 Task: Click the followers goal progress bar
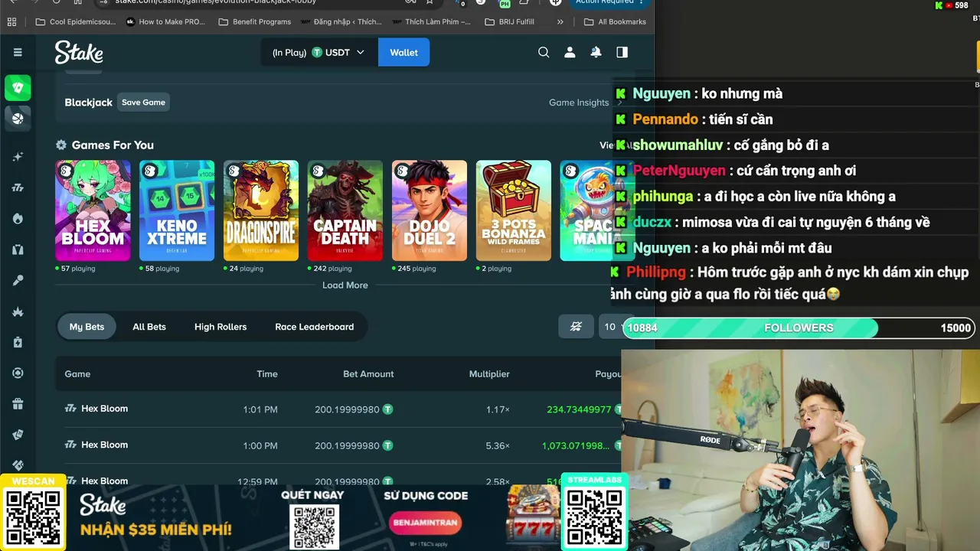(799, 328)
